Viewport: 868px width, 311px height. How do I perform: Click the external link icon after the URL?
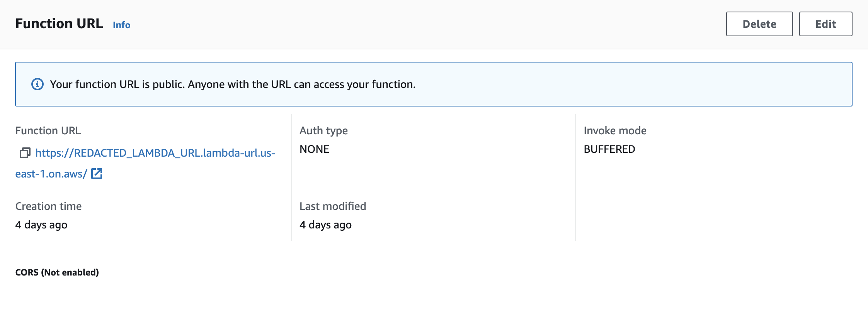click(x=97, y=174)
